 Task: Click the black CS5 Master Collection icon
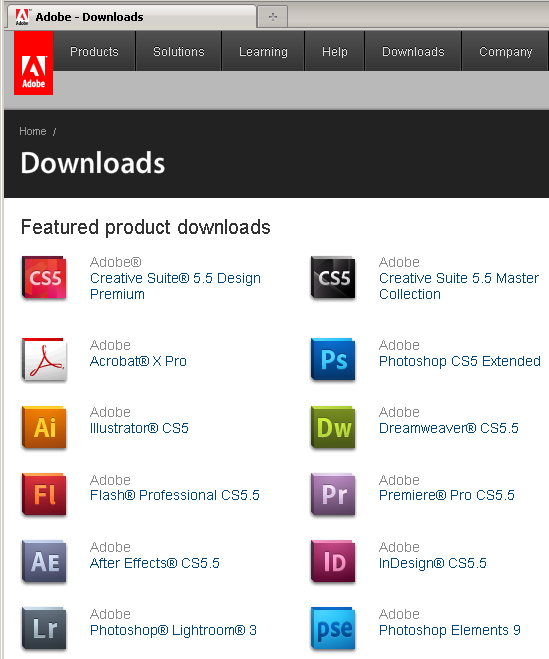[333, 278]
